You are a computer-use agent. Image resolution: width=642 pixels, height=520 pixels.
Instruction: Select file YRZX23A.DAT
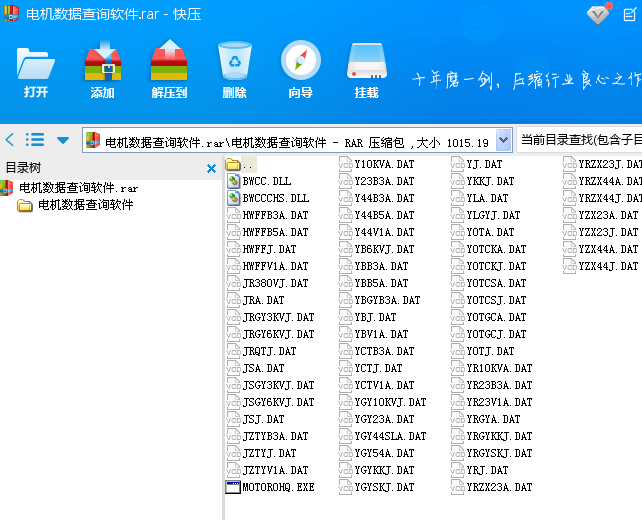click(491, 487)
